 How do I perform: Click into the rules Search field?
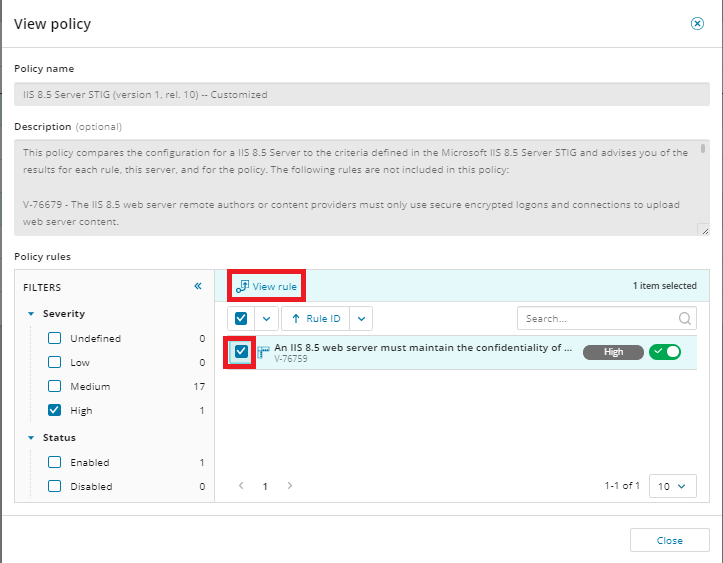[597, 319]
